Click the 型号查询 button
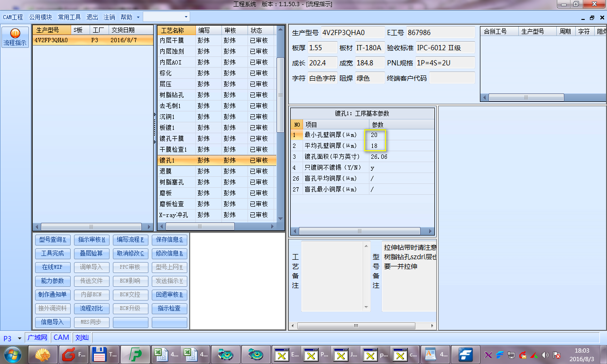Viewport: 607px width, 364px height. tap(53, 240)
